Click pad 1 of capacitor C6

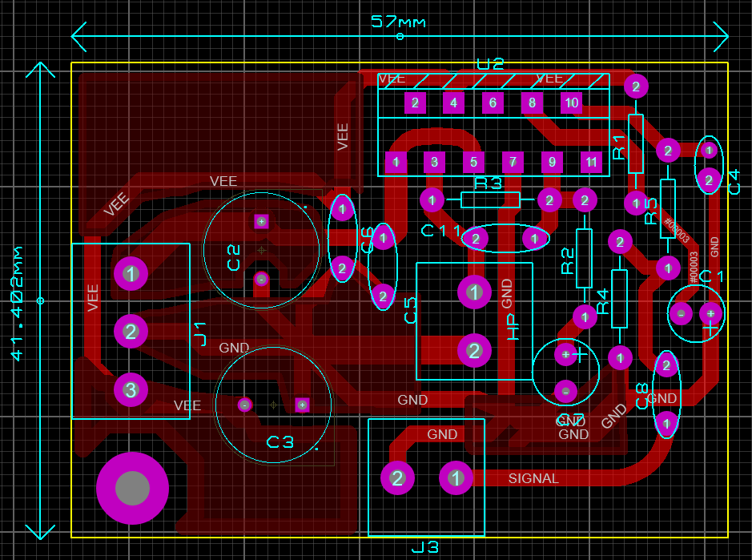[343, 209]
